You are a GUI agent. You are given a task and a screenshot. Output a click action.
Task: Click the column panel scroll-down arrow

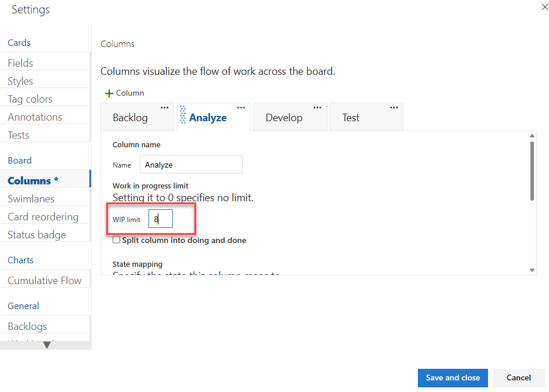click(532, 270)
